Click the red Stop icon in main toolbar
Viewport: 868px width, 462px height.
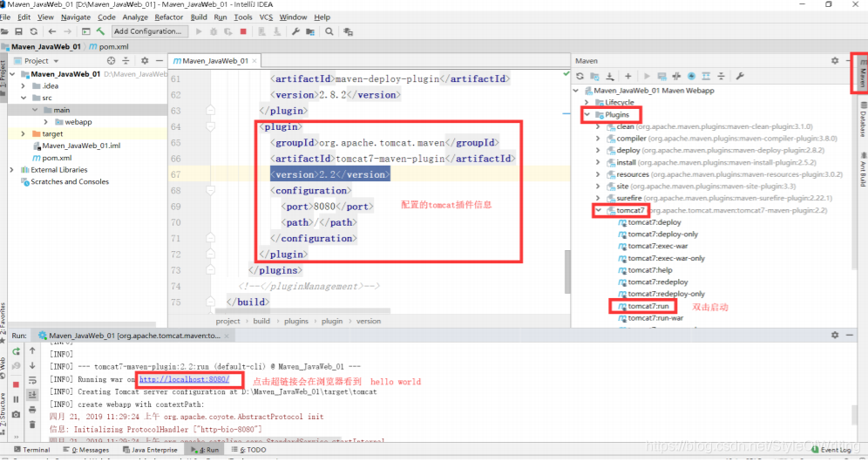click(x=243, y=31)
